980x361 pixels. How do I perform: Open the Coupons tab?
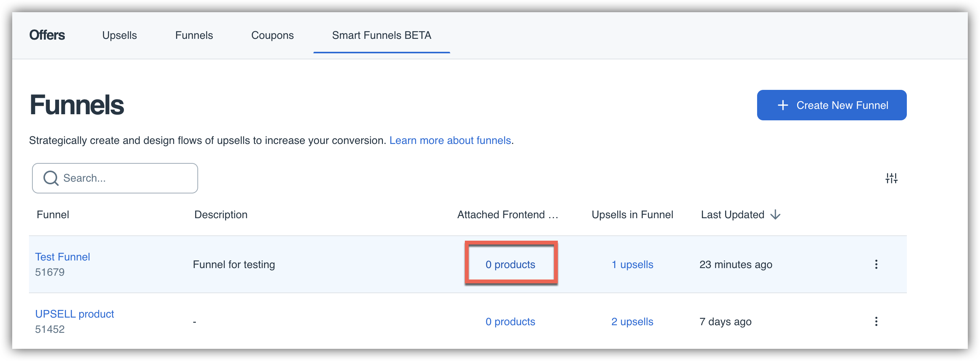click(x=272, y=35)
